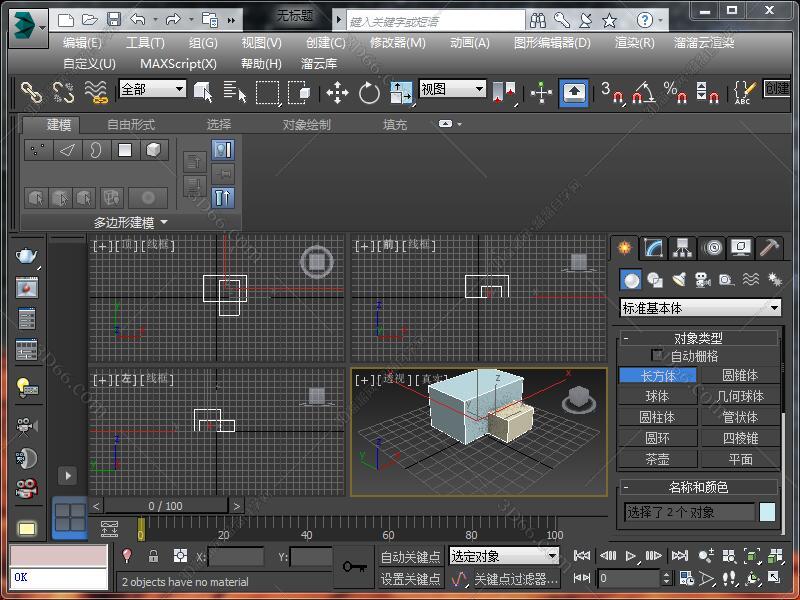Open the Modify panel tab
This screenshot has width=800, height=600.
654,247
